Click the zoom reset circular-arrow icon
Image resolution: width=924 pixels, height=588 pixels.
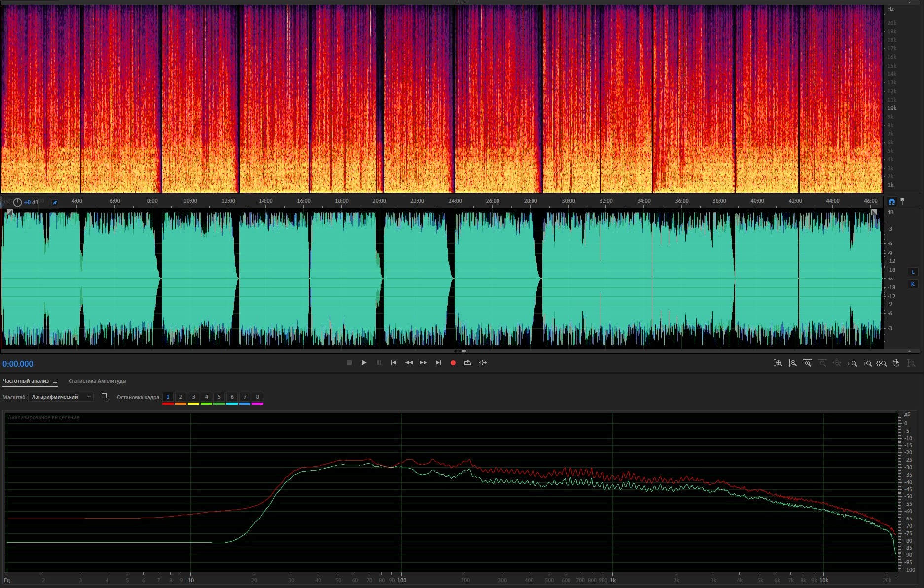pyautogui.click(x=896, y=363)
